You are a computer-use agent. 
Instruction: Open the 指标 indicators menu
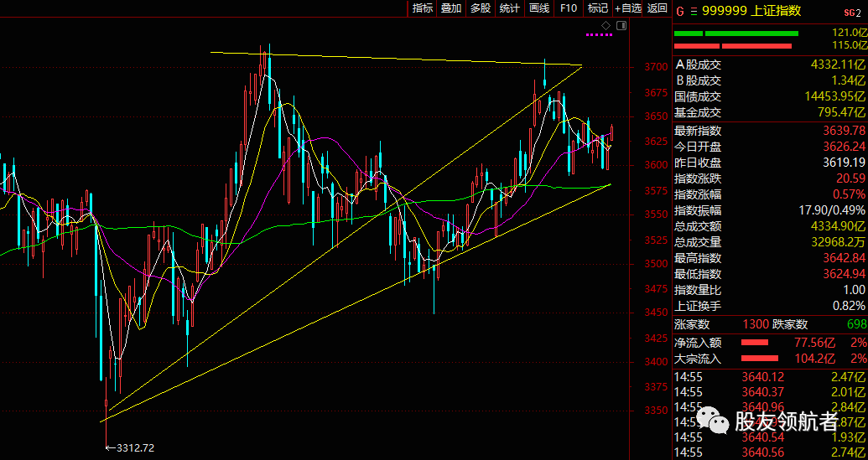(423, 8)
